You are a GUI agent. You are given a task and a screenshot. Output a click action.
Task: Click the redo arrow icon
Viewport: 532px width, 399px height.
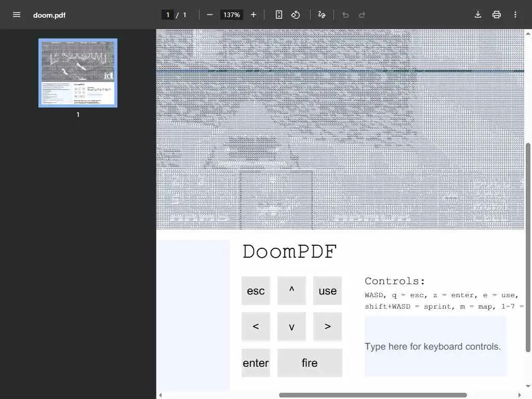[x=362, y=15]
